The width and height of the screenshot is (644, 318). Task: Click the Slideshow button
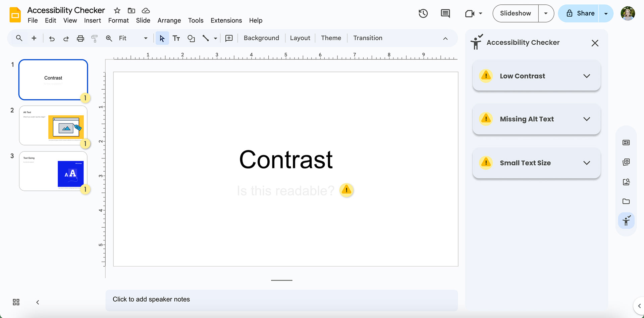click(x=515, y=13)
